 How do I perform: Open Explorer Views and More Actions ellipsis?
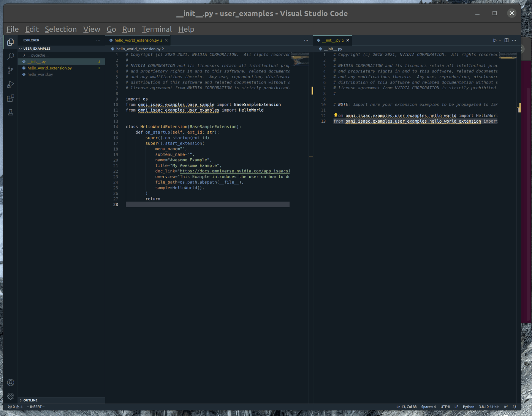click(98, 40)
